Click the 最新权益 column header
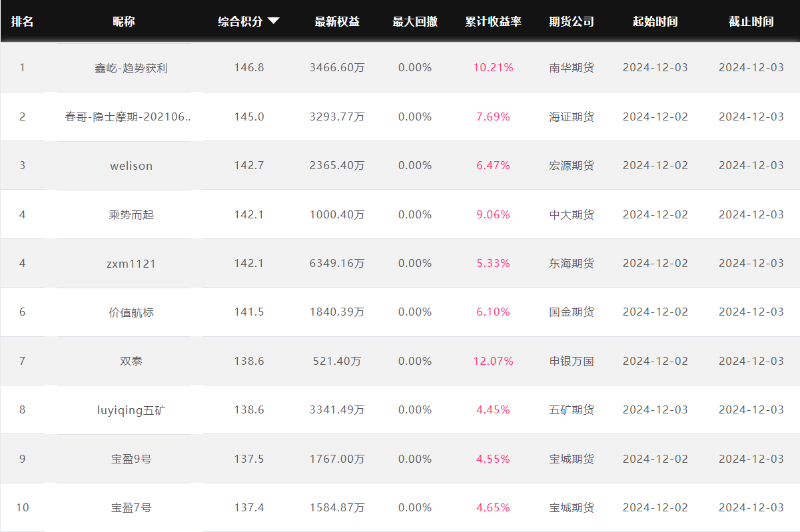This screenshot has height=532, width=800. [x=337, y=21]
